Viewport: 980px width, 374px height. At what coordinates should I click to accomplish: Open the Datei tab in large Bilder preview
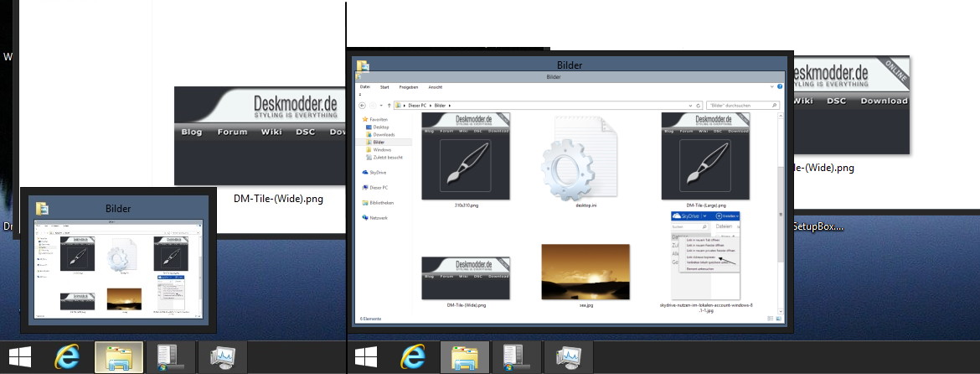365,87
